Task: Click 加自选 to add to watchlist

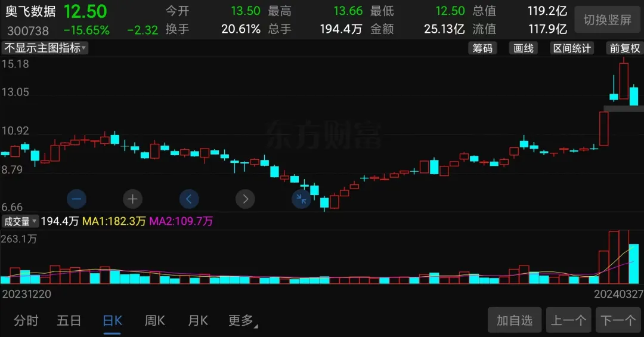Action: tap(515, 320)
